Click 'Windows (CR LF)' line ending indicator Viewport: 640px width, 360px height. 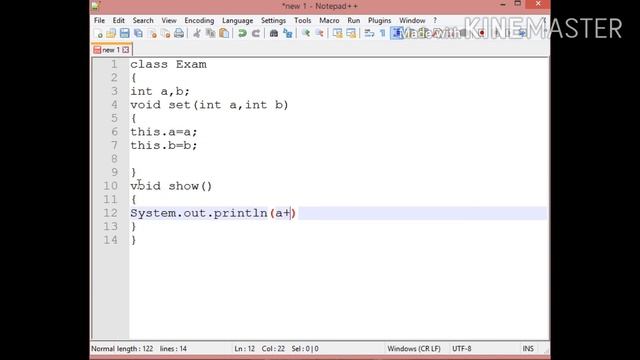point(414,349)
